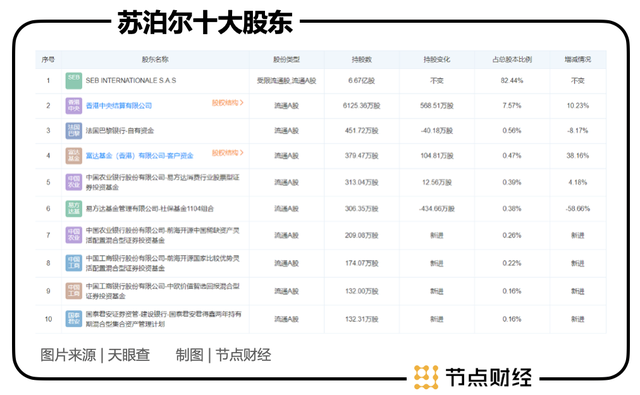640x395 pixels.
Task: Click the green 易方达 logo in row 6
Action: coord(74,209)
